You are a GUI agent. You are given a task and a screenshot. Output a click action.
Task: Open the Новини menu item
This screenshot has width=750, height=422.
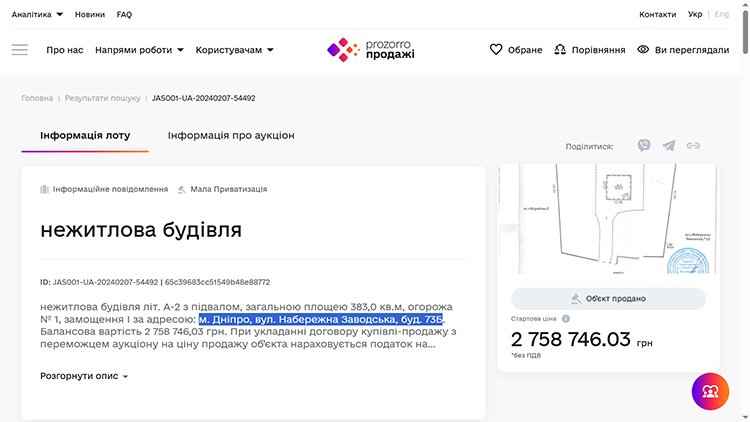click(89, 14)
